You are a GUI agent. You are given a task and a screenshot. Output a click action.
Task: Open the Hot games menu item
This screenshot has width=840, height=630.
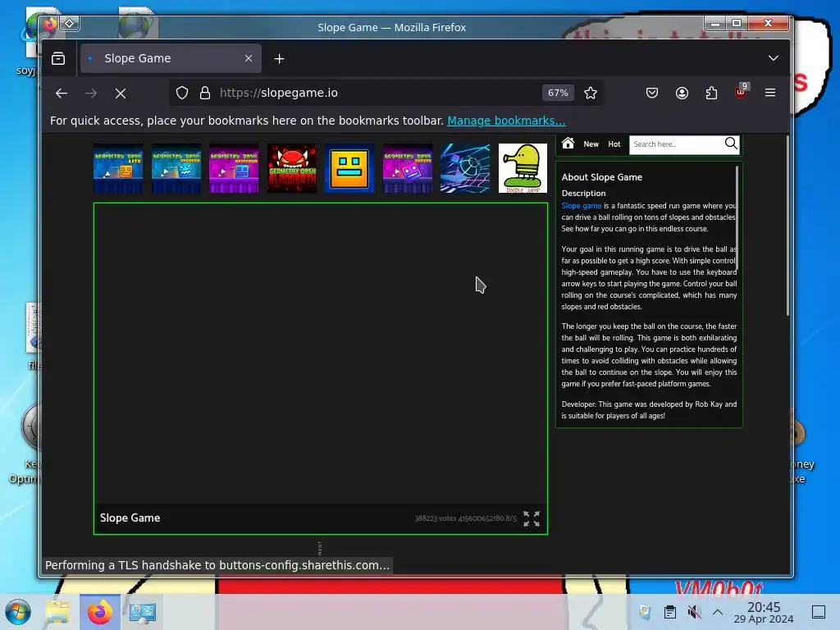point(614,144)
